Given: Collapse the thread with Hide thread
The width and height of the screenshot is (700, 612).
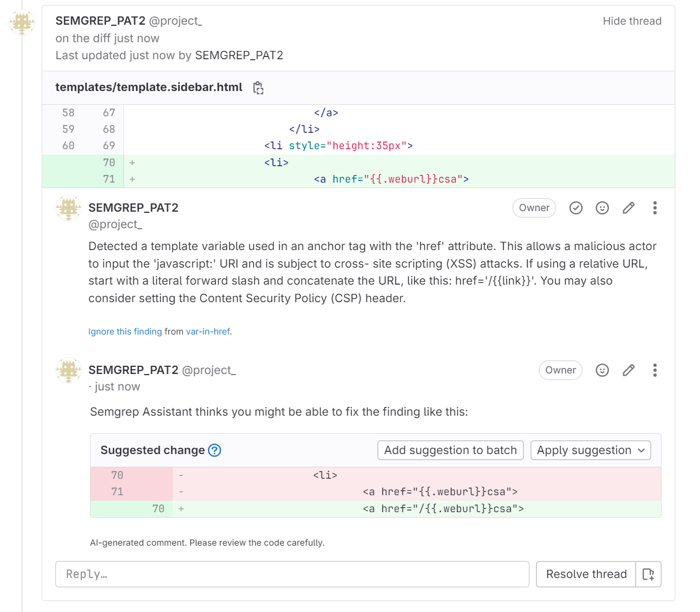Looking at the screenshot, I should pyautogui.click(x=632, y=21).
